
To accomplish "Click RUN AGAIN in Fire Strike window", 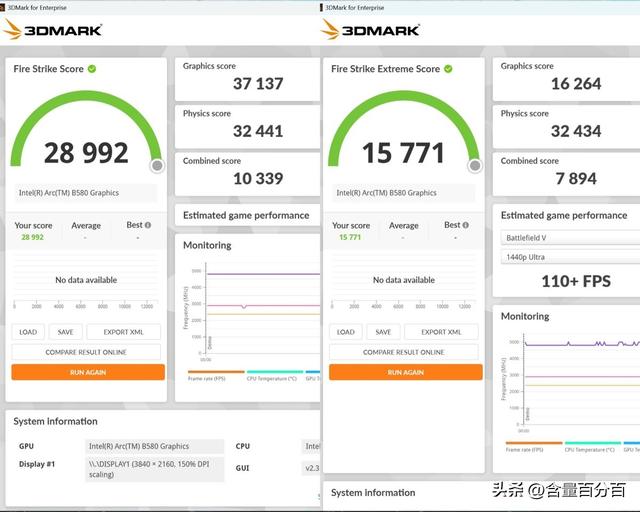I will 88,372.
